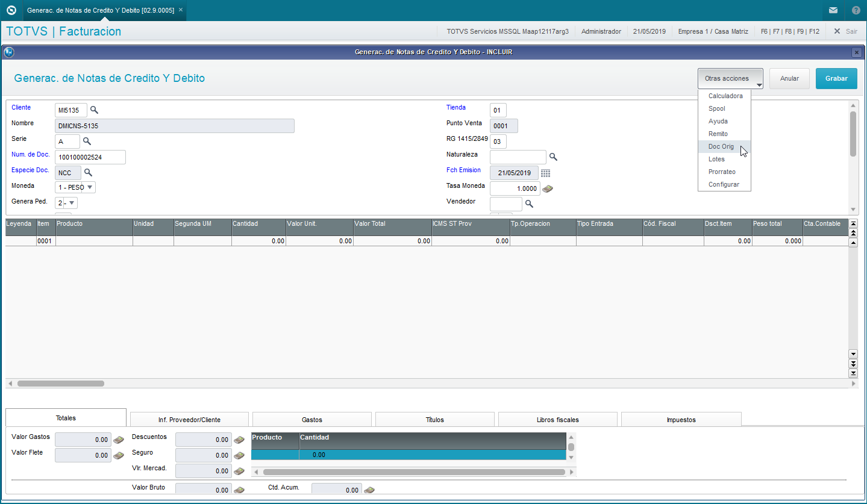Viewport: 867px width, 504px height.
Task: Open the Libros fiscales tab
Action: click(x=558, y=420)
